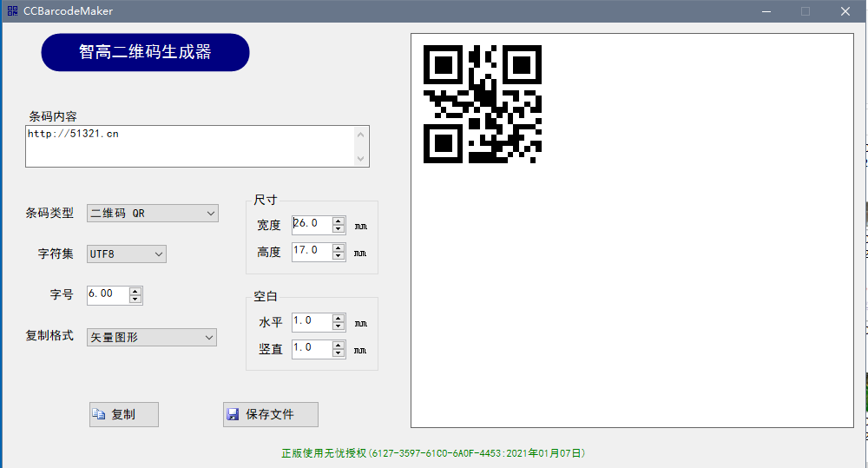Click the 智高二维码生成器 title banner
The width and height of the screenshot is (868, 468).
tap(145, 52)
